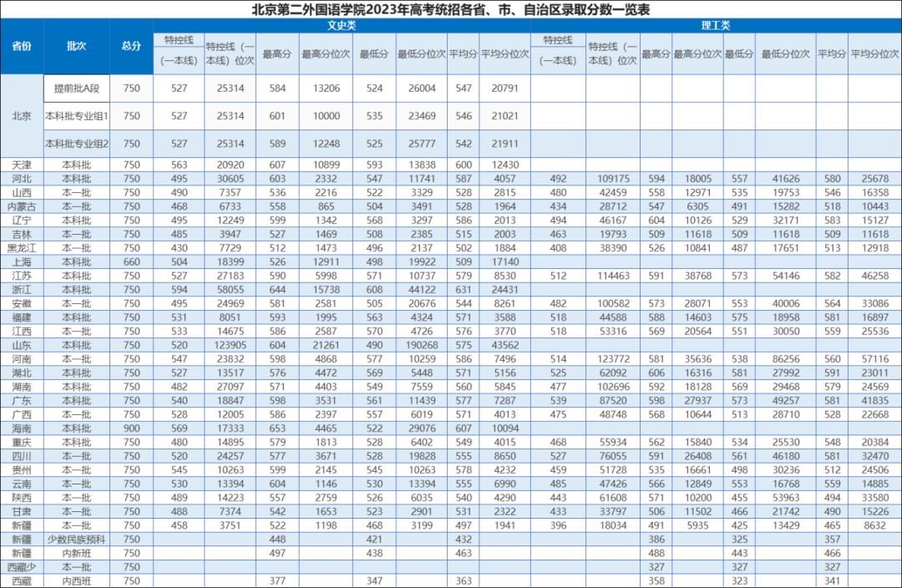
Task: Click the '河北' province cell
Action: click(22, 179)
